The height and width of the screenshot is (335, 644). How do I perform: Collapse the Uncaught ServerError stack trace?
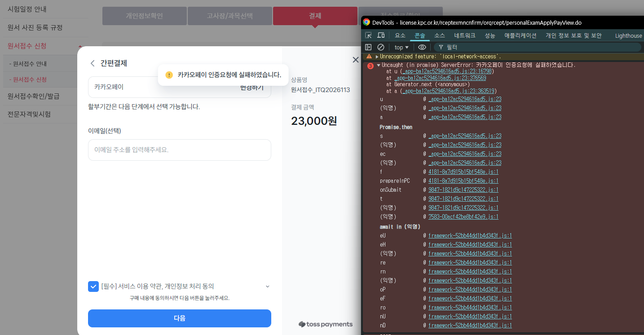click(379, 66)
